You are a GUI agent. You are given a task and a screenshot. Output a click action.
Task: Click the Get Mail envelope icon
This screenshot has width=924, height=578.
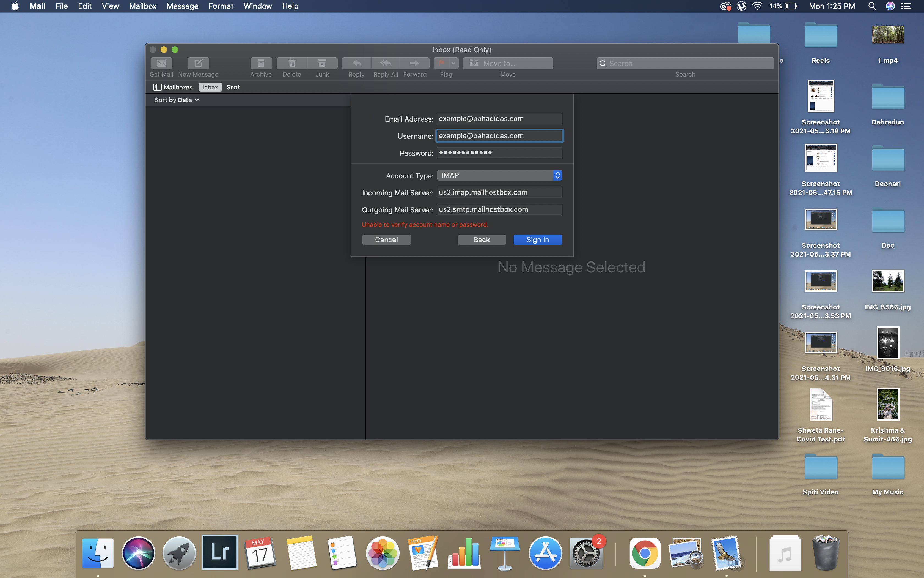[161, 63]
